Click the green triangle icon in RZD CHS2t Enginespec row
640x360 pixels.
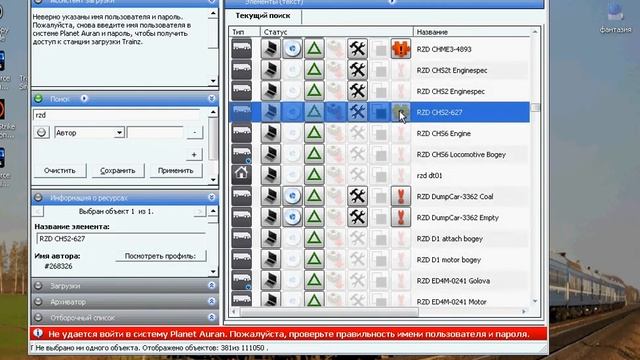pos(314,70)
